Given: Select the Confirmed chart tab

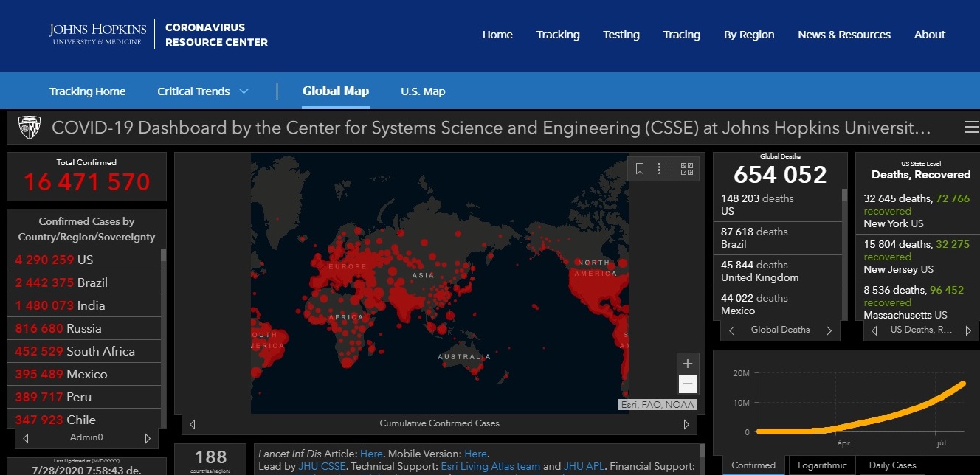Looking at the screenshot, I should click(x=753, y=465).
